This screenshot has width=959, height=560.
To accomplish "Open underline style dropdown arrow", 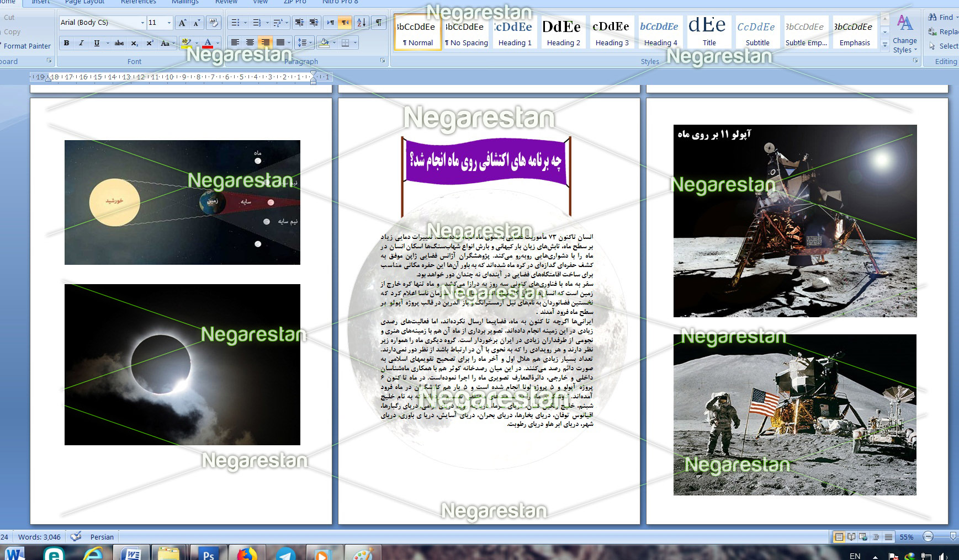I will click(107, 43).
